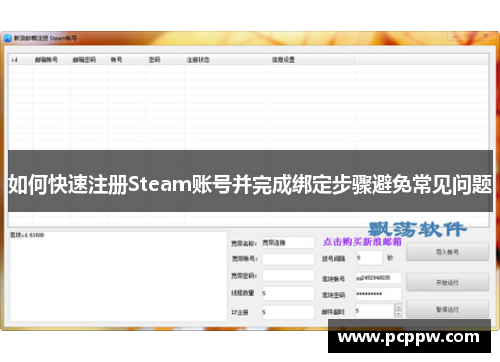Increase 邮件超时 with the up arrow
Viewport: 500px width, 362px height.
(398, 307)
